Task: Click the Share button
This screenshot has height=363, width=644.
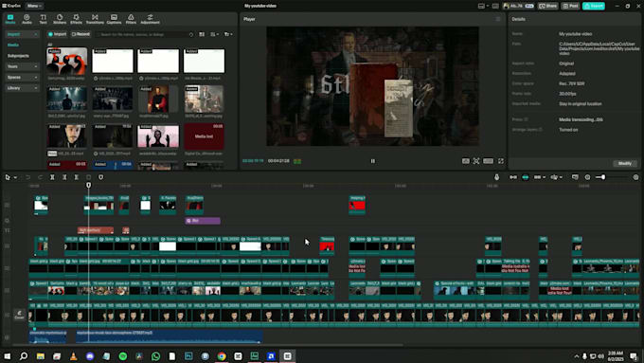Action: (x=548, y=6)
